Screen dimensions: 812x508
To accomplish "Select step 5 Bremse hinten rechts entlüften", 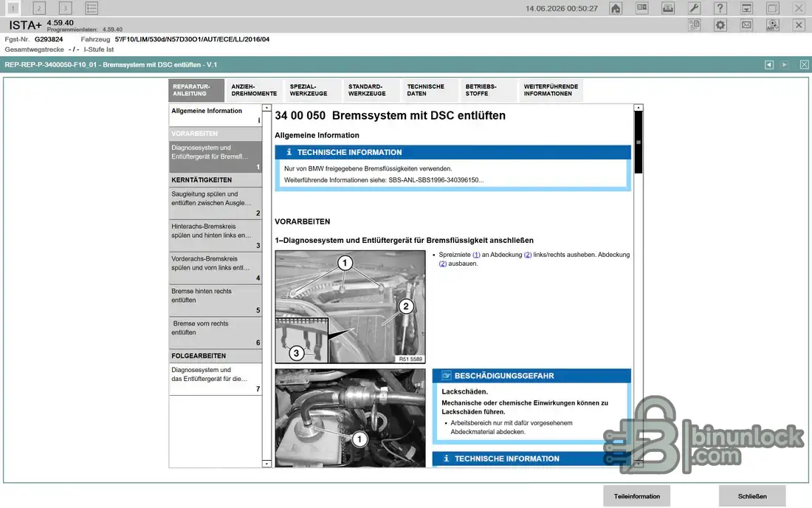I will 216,300.
